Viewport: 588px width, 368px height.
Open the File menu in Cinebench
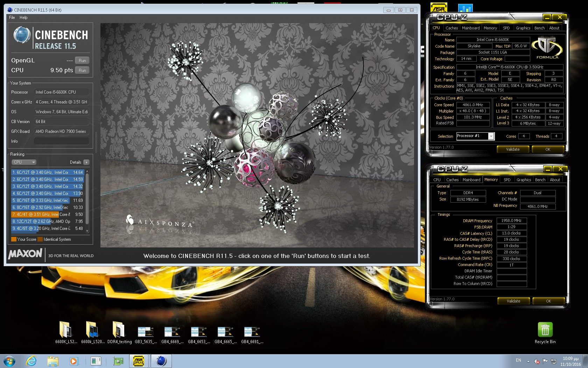(x=12, y=18)
